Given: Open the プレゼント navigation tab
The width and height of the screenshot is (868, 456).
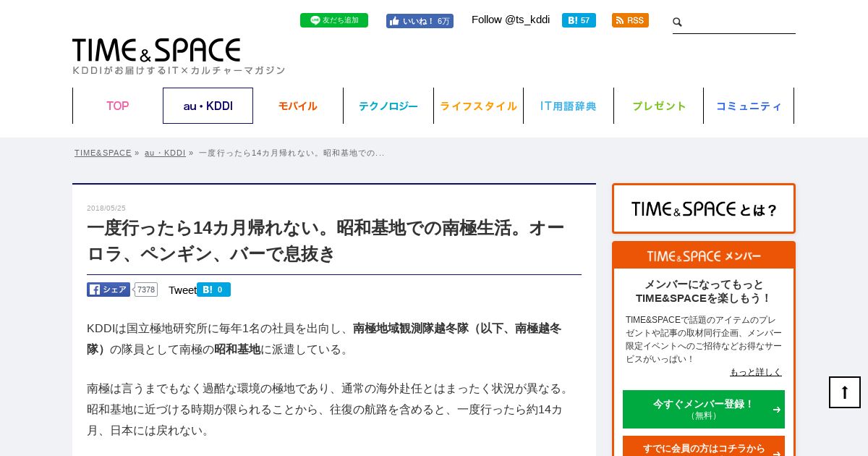Looking at the screenshot, I should (x=659, y=106).
